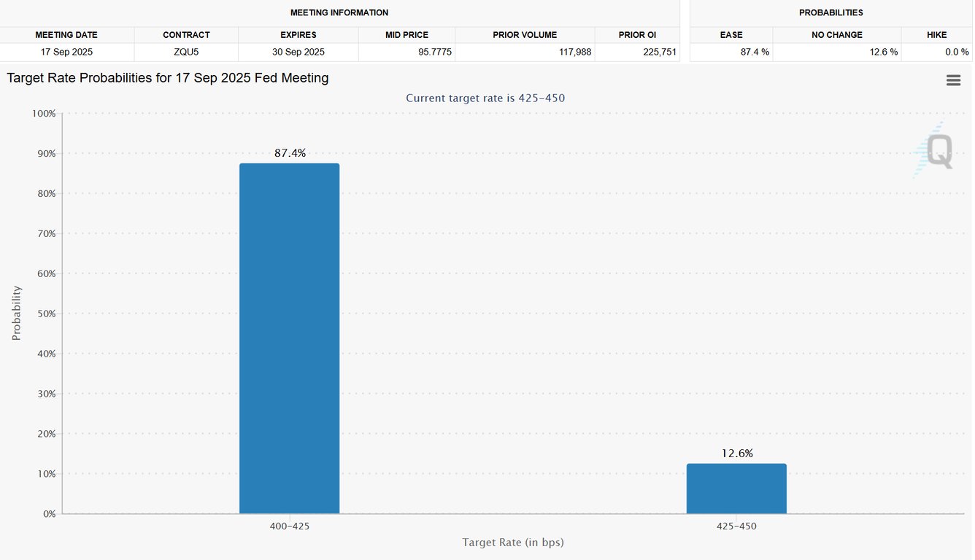Click the MEETING DATE column header
Viewport: 975px width, 560px height.
[66, 34]
